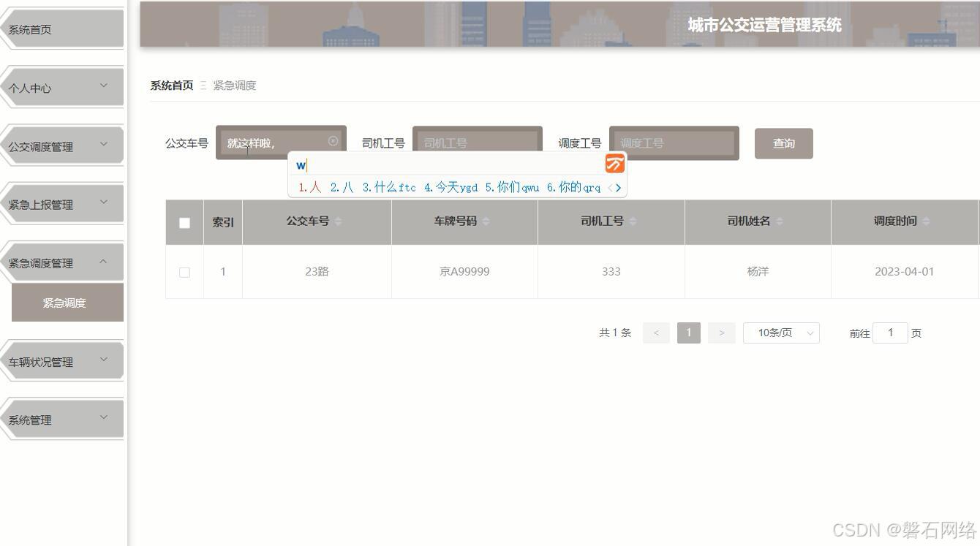Expand 系统管理 menu
980x546 pixels.
62,420
